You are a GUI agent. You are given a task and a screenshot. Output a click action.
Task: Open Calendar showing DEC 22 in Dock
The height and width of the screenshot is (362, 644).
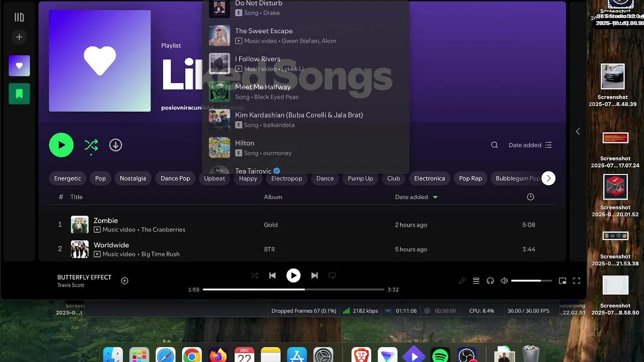pos(244,355)
